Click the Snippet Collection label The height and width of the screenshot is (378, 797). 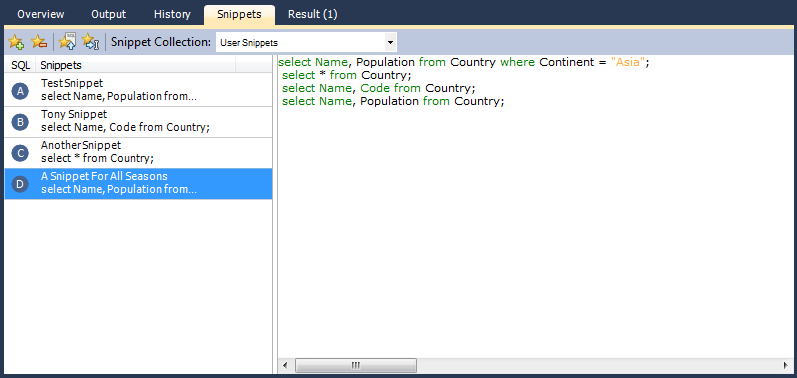tap(161, 42)
